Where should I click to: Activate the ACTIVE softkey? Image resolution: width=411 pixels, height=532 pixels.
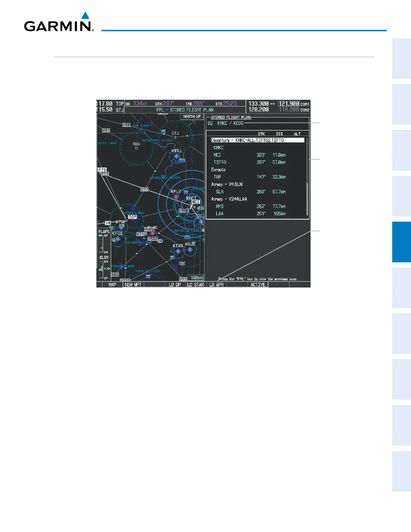pos(258,284)
